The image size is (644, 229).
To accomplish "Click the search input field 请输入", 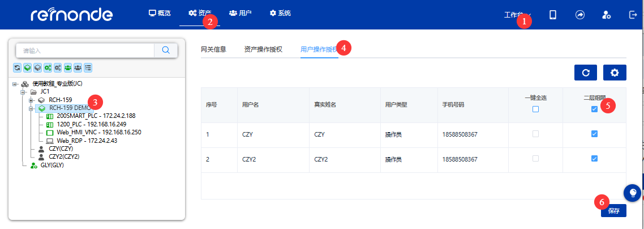I will tap(85, 50).
